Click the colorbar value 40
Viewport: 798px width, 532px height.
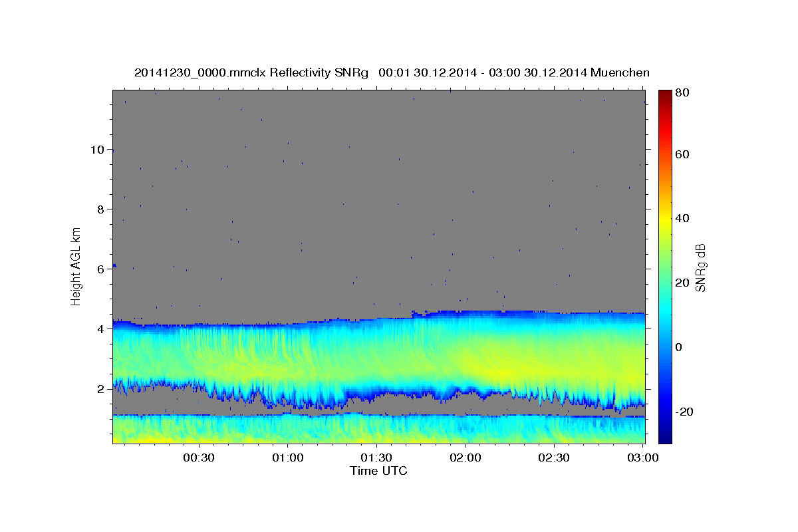point(683,218)
